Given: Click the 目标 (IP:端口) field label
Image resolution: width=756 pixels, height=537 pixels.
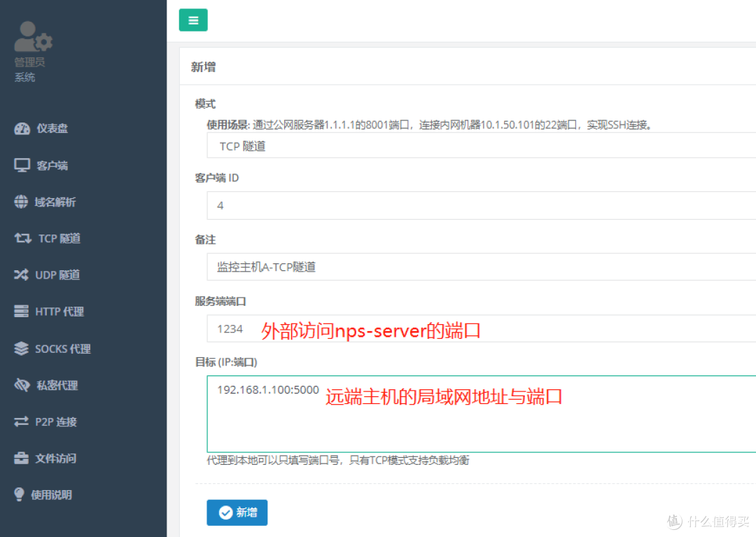Looking at the screenshot, I should click(x=226, y=362).
